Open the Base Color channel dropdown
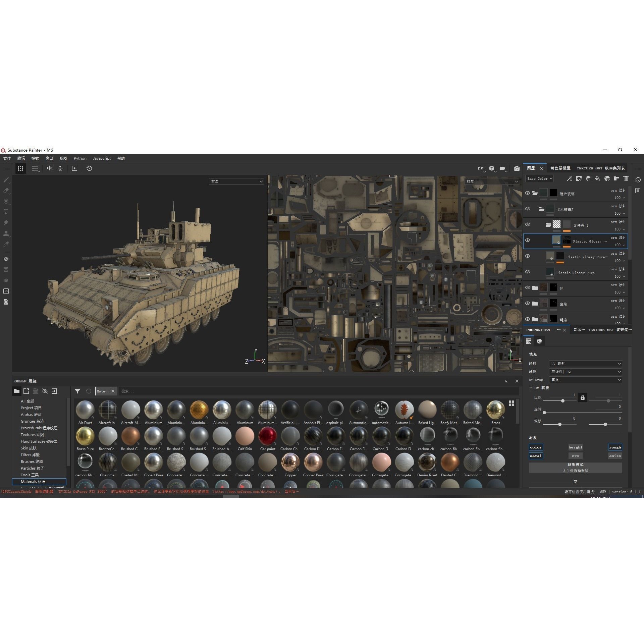 [x=539, y=178]
